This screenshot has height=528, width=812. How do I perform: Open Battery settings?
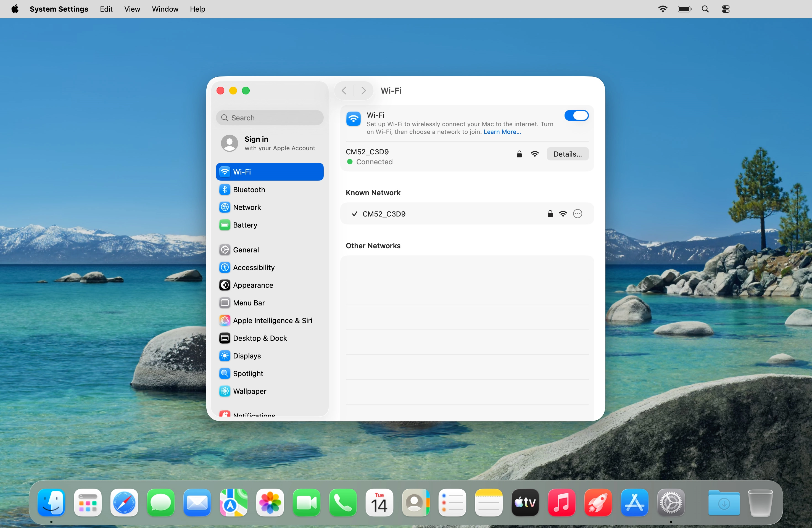[x=245, y=225]
